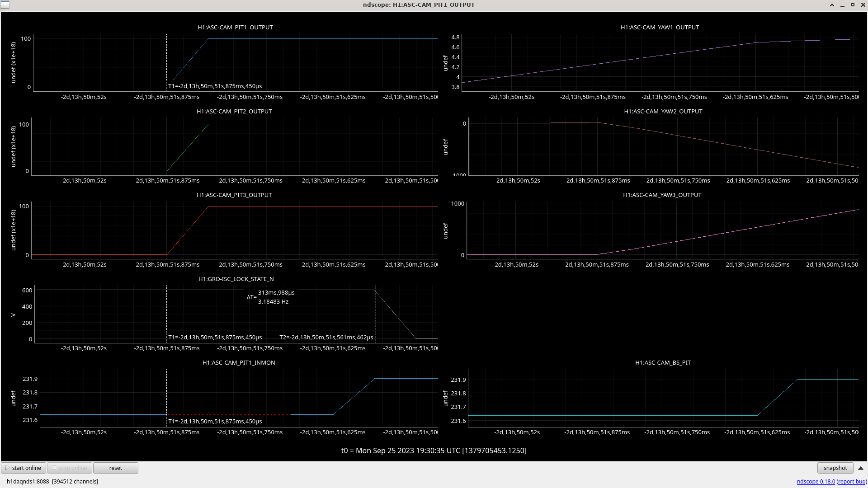Click the h1daqnds1:8088 server status text
Screen dimensions: 868x488
[x=52, y=481]
